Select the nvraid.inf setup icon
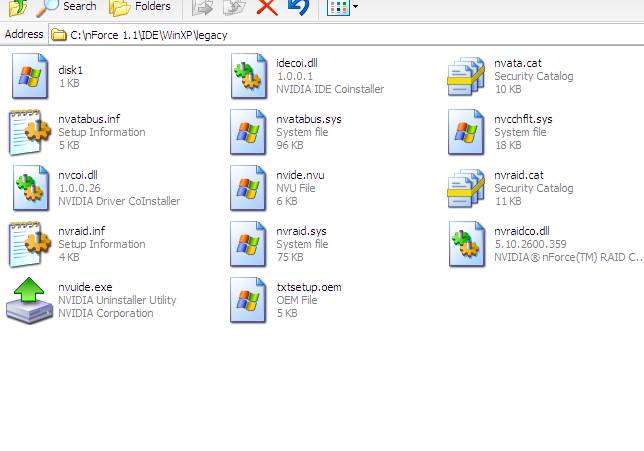 point(30,244)
